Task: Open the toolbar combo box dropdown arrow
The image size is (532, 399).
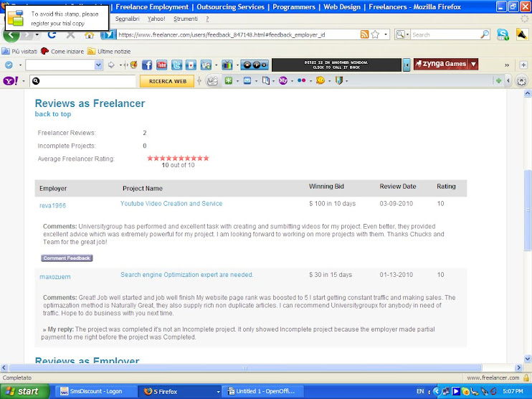Action: point(98,65)
